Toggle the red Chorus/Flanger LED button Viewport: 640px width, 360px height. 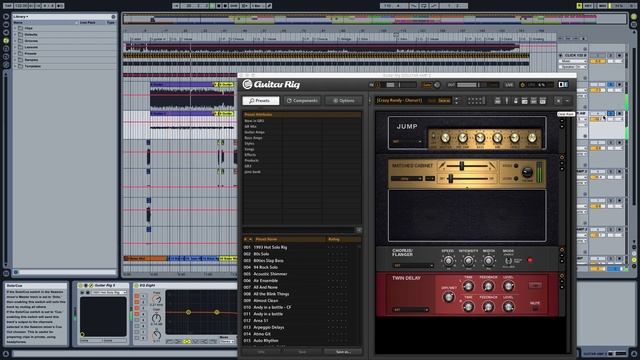(x=530, y=260)
